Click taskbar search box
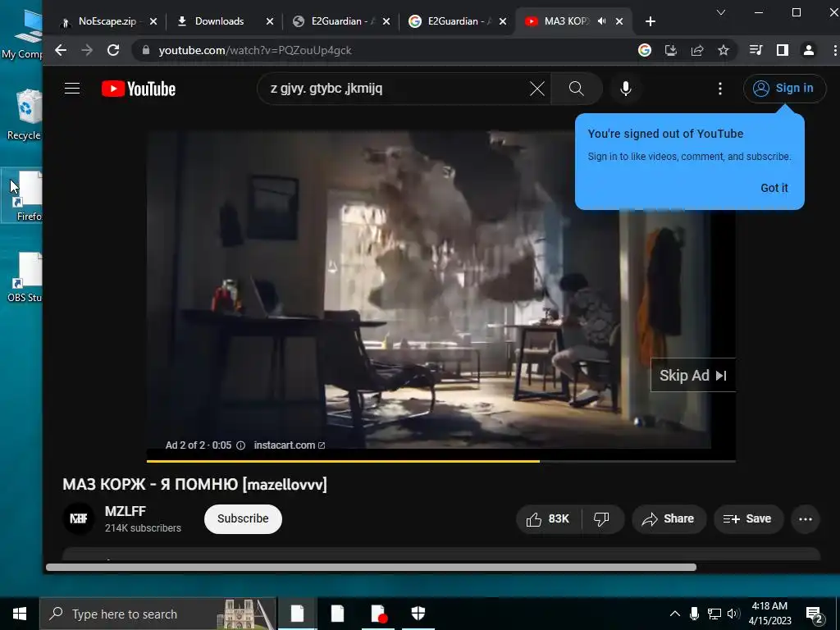 coord(158,614)
